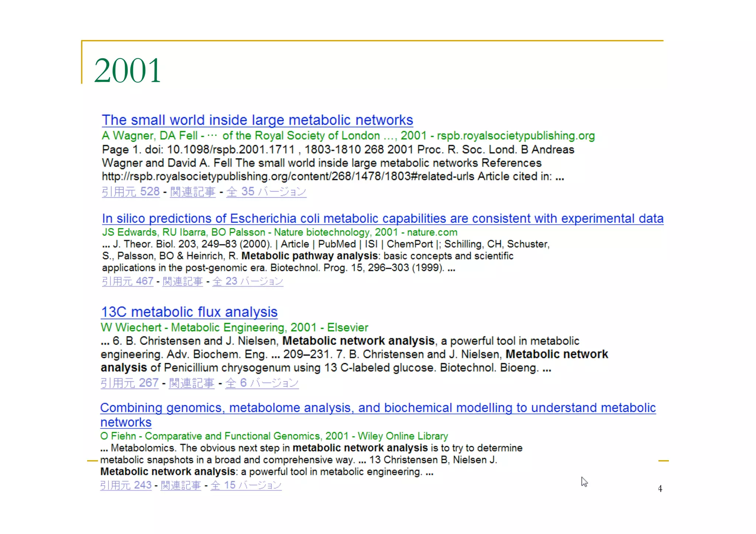This screenshot has height=534, width=756.
Task: Open 'The small world inside large metabolic networks' link
Action: coord(257,120)
